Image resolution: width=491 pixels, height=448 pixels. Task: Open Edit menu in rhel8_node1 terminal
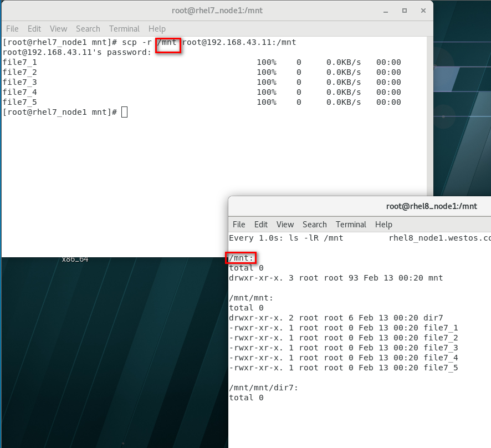(x=261, y=225)
